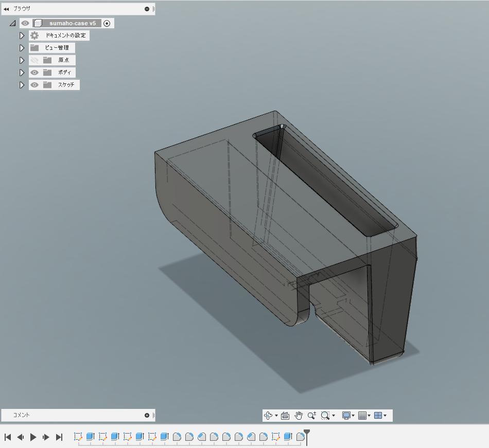Image resolution: width=489 pixels, height=448 pixels.
Task: Click the folder icon of スケッチ
Action: pyautogui.click(x=47, y=85)
